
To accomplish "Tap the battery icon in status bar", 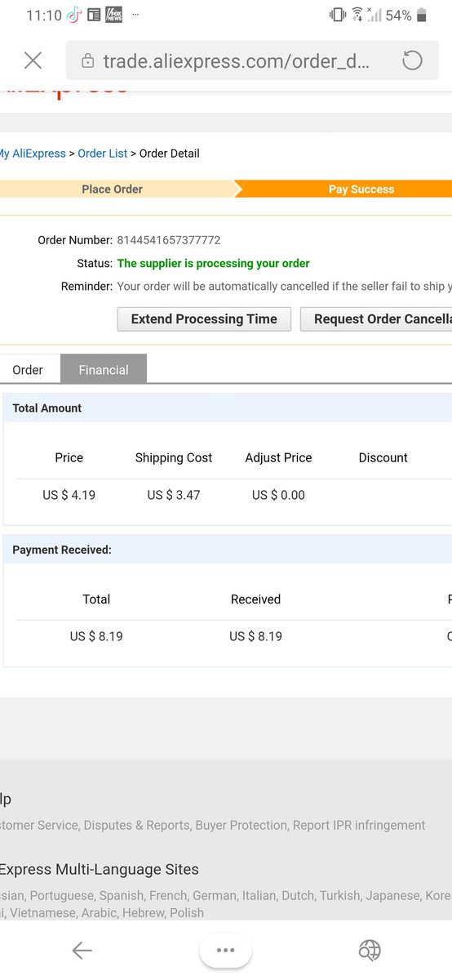I will [x=422, y=15].
